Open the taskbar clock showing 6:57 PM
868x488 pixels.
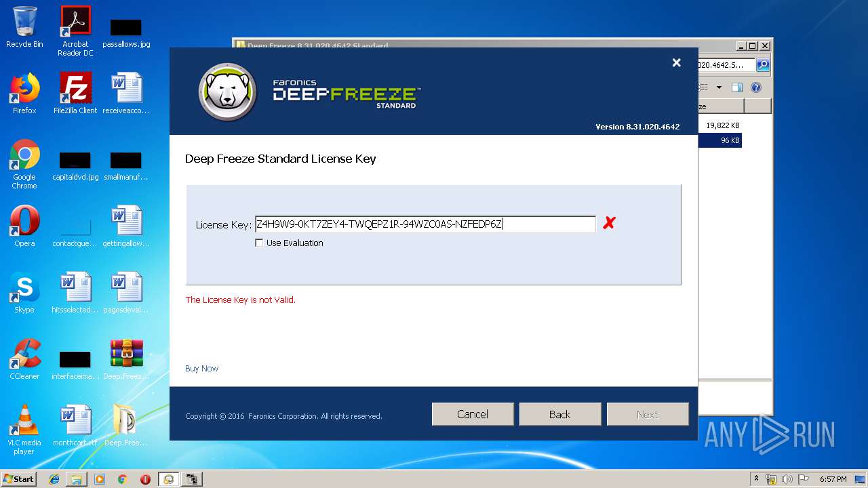click(x=833, y=479)
